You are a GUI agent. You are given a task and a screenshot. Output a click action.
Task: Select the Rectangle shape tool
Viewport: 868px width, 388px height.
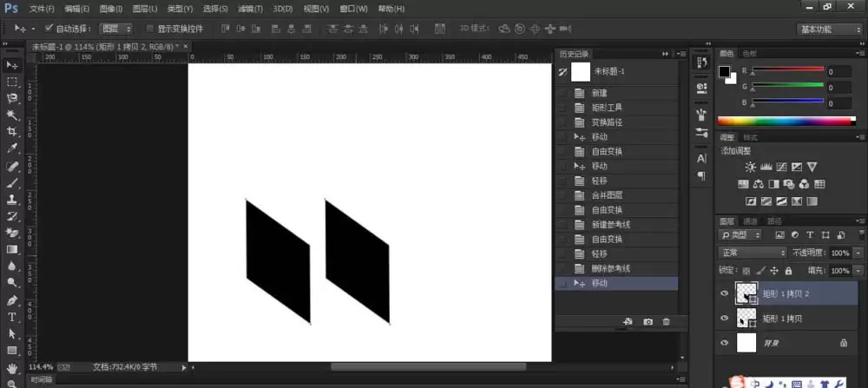[11, 351]
